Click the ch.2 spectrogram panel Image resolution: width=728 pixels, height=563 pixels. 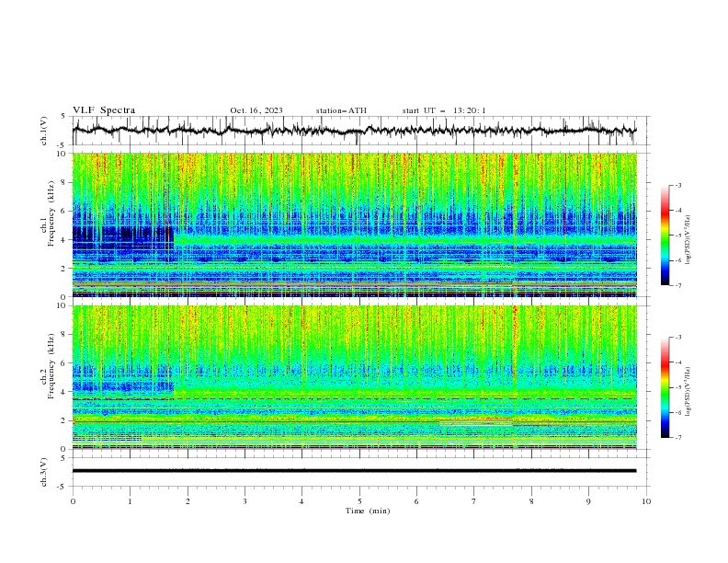tap(354, 377)
